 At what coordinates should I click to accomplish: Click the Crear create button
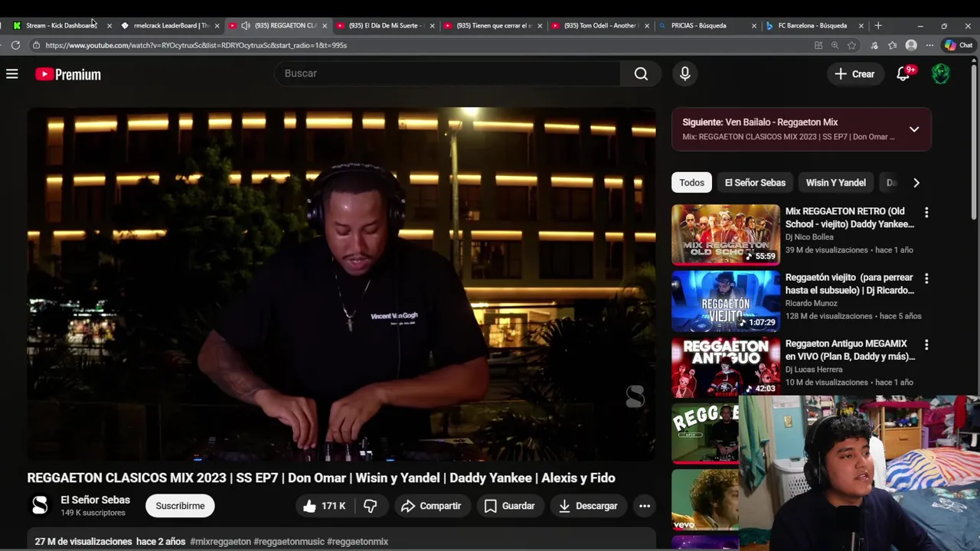click(x=854, y=74)
